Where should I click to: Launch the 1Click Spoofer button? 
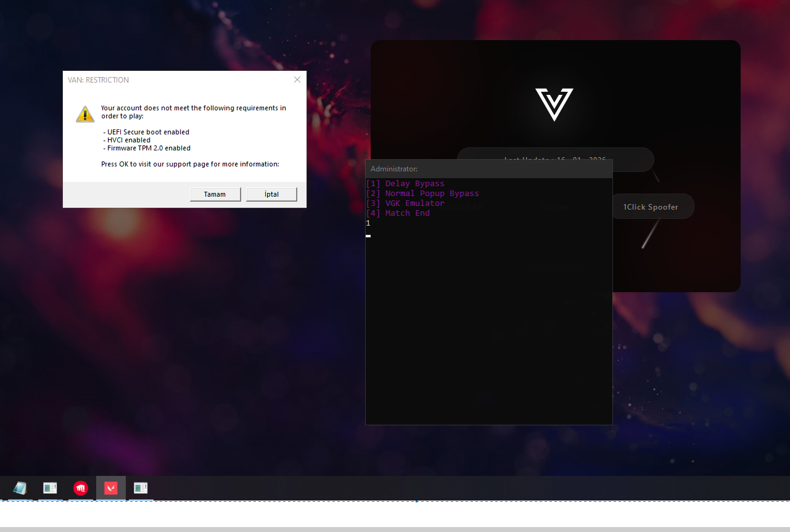(651, 207)
